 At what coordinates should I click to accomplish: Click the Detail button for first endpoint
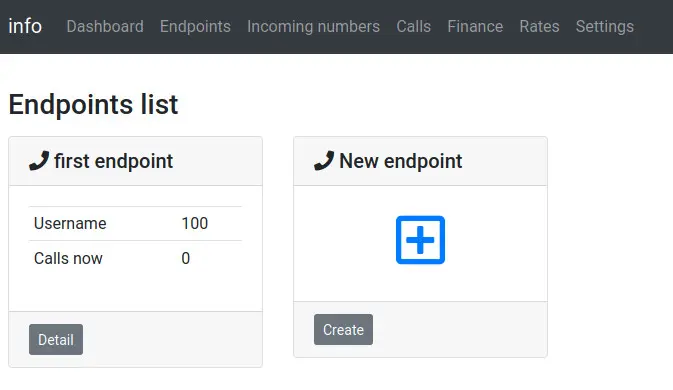click(x=56, y=339)
